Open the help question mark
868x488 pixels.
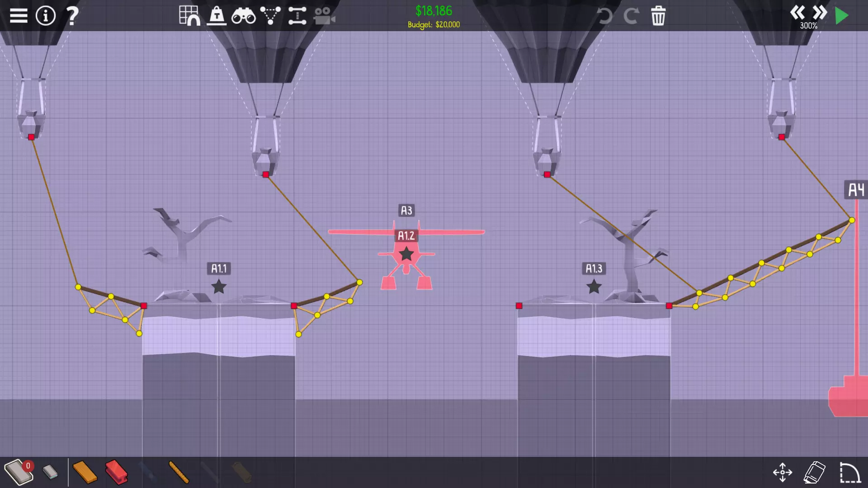point(72,16)
